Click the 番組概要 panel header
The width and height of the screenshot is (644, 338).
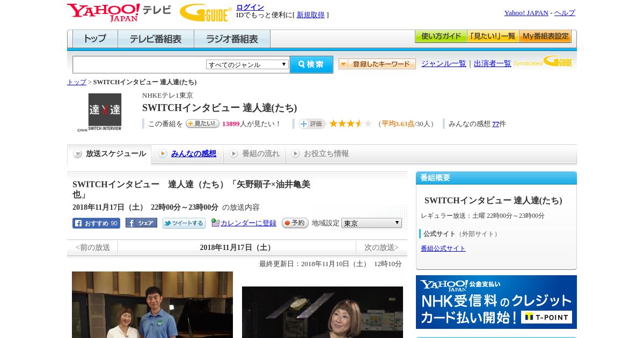496,178
